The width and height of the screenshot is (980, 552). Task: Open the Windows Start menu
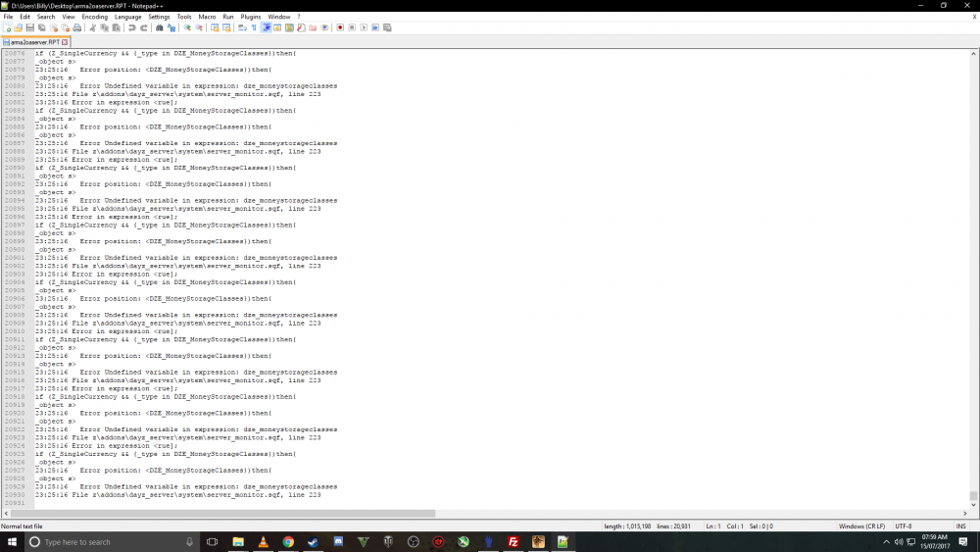point(12,542)
